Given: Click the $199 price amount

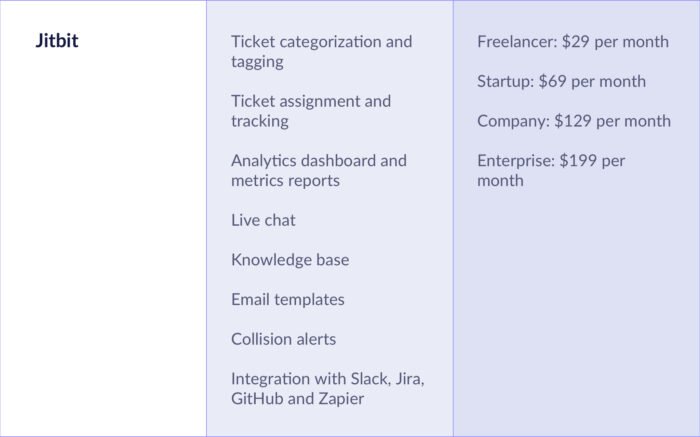Looking at the screenshot, I should click(x=578, y=161).
